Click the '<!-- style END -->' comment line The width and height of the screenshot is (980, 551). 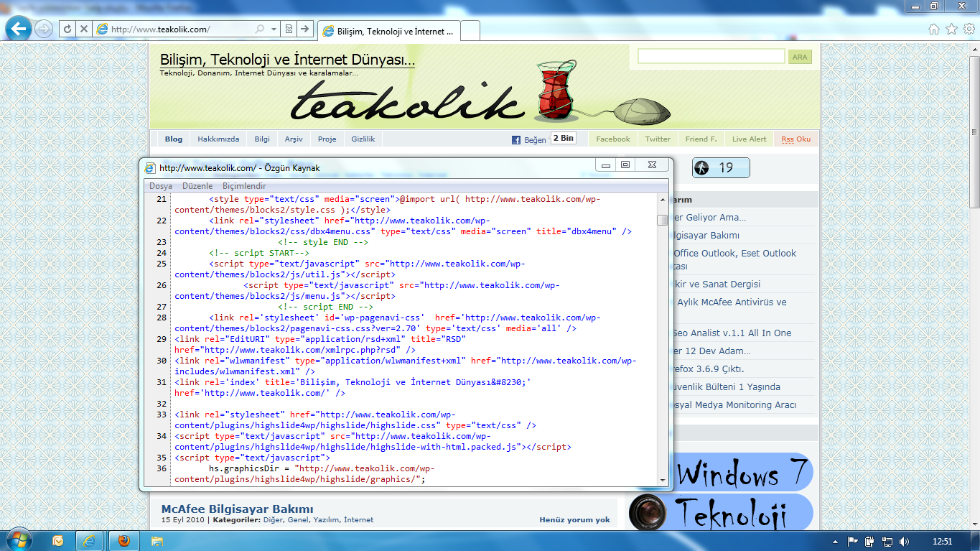(324, 242)
